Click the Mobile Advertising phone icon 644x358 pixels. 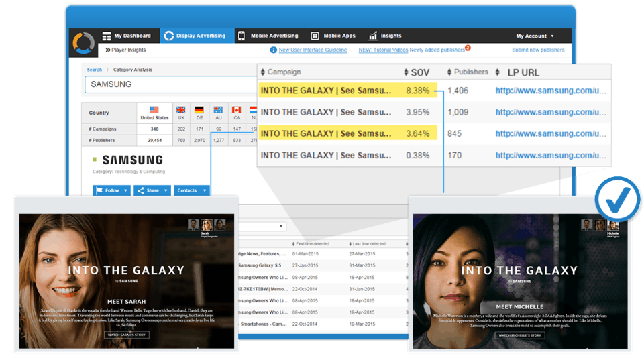(241, 36)
